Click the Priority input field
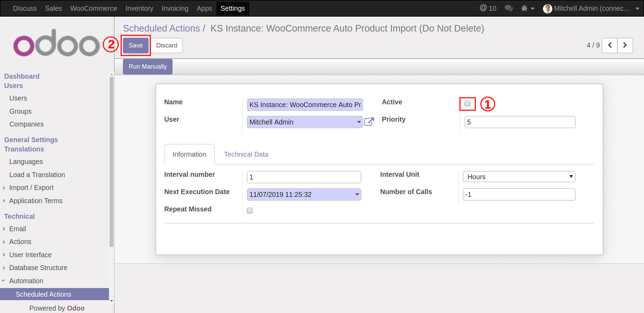This screenshot has width=644, height=313. click(x=519, y=122)
